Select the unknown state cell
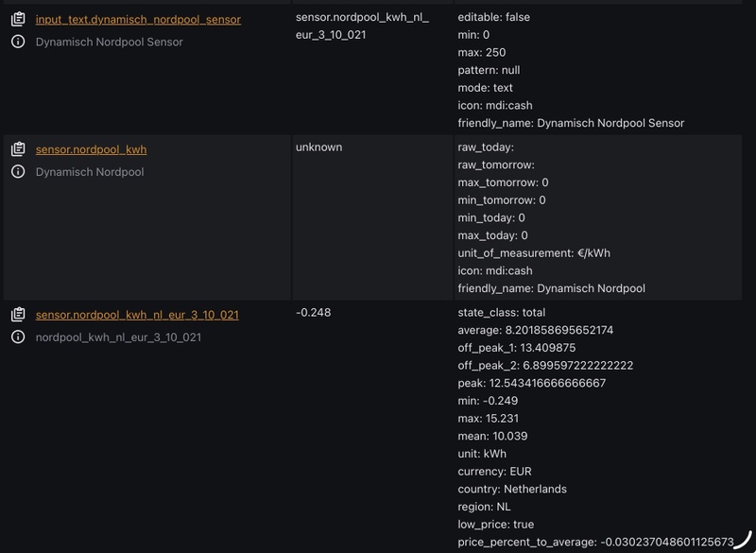756x553 pixels. (318, 147)
